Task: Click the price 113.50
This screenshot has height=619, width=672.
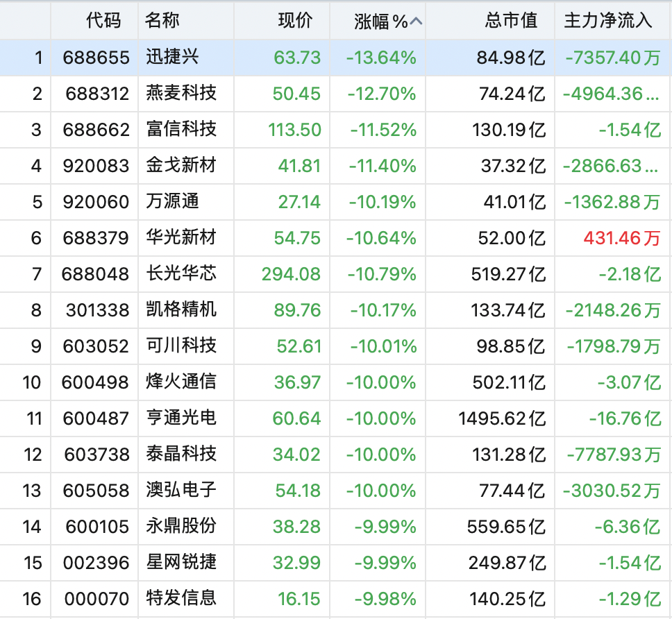Action: pos(294,130)
